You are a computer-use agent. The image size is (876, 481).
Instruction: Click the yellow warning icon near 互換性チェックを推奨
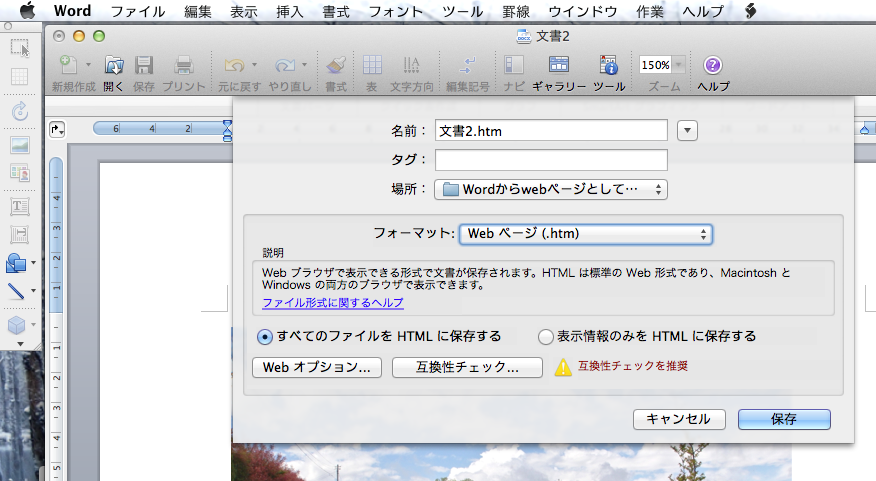tap(563, 367)
